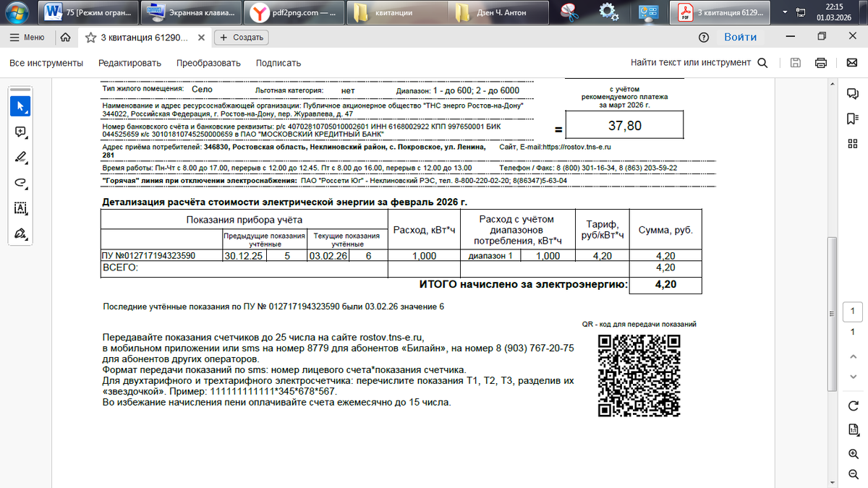Screen dimensions: 868x488
Task: Open the Windows Start button
Action: click(x=15, y=12)
